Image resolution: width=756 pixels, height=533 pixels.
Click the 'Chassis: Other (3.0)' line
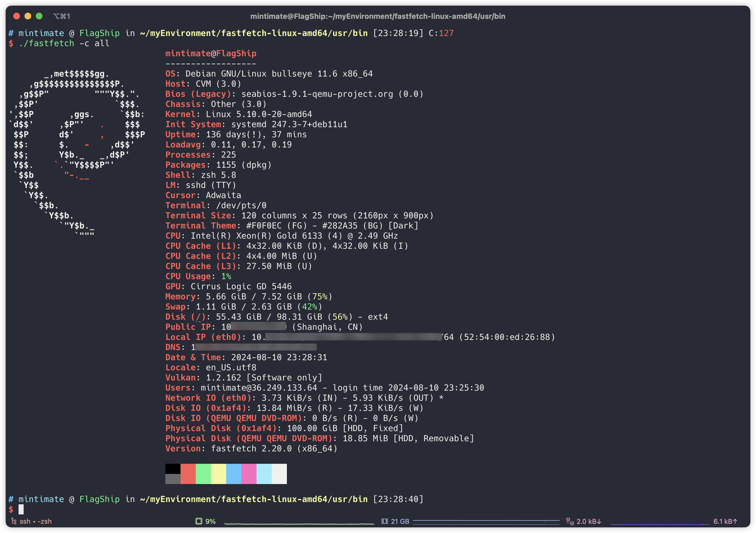click(x=216, y=104)
